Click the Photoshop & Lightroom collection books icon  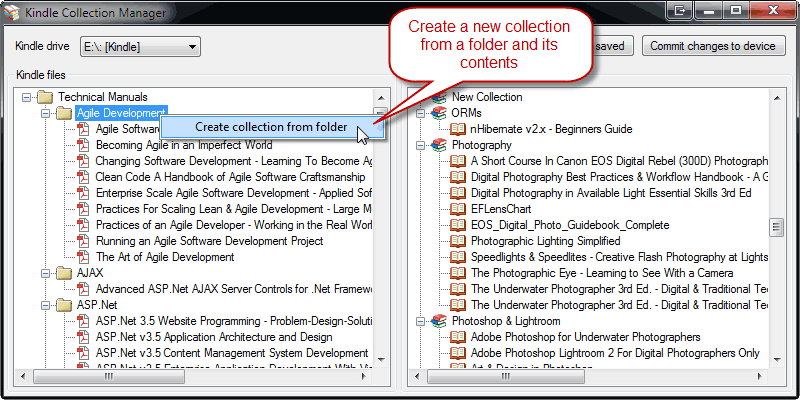pyautogui.click(x=439, y=321)
